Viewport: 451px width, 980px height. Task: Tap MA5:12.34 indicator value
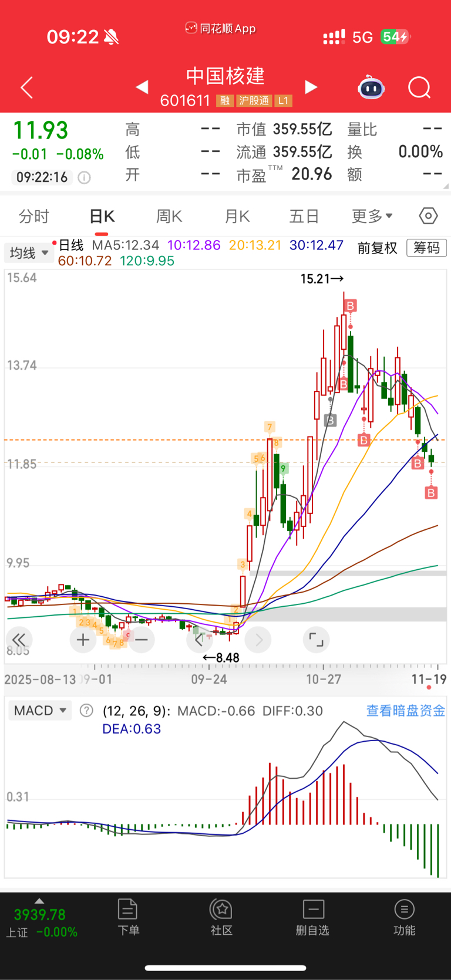[126, 245]
